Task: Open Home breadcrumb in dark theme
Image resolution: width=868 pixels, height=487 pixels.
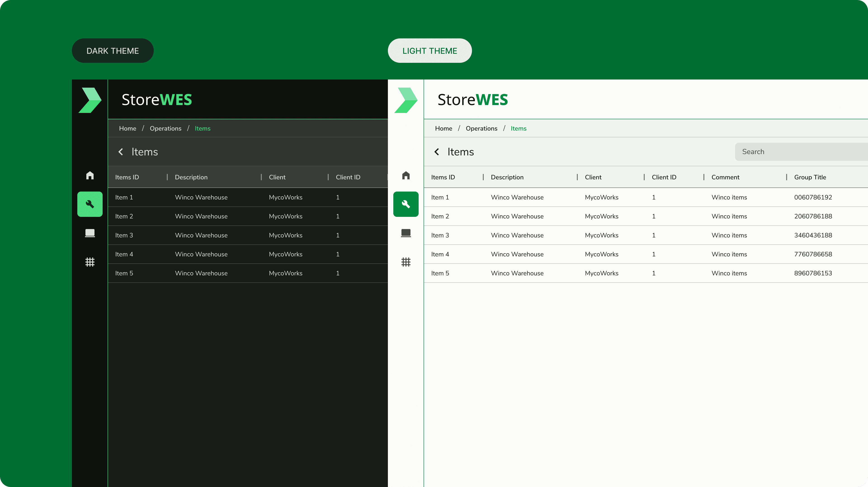Action: 127,129
